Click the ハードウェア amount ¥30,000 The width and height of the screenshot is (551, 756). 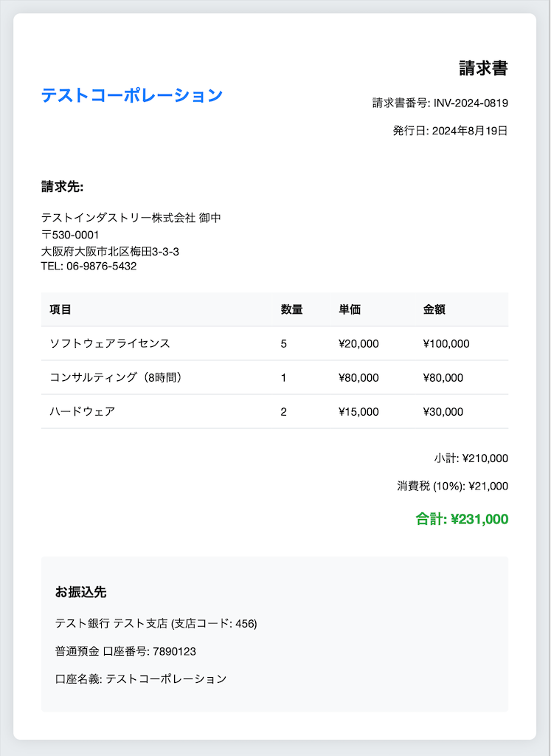pyautogui.click(x=443, y=412)
